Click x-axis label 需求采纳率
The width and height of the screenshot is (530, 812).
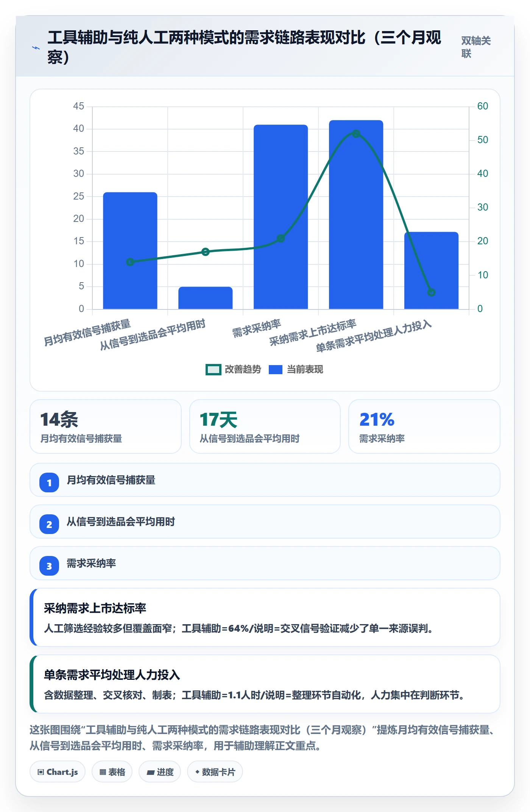(x=257, y=328)
